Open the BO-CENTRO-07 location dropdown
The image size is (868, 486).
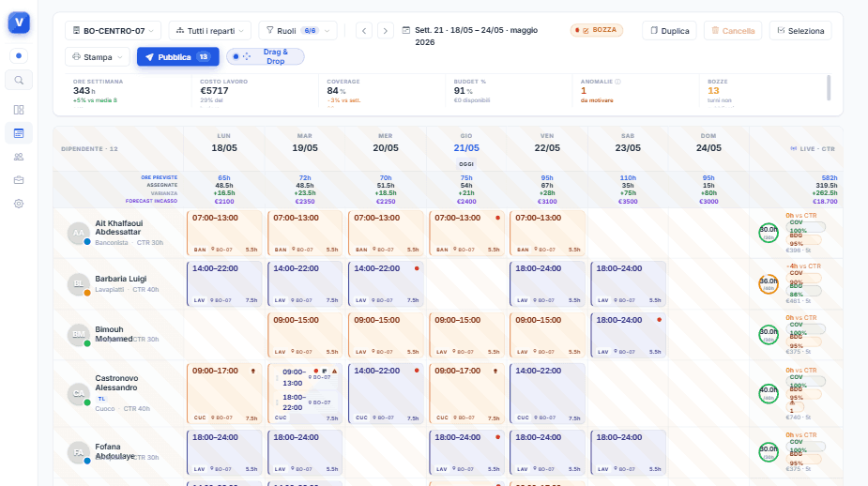coord(113,30)
